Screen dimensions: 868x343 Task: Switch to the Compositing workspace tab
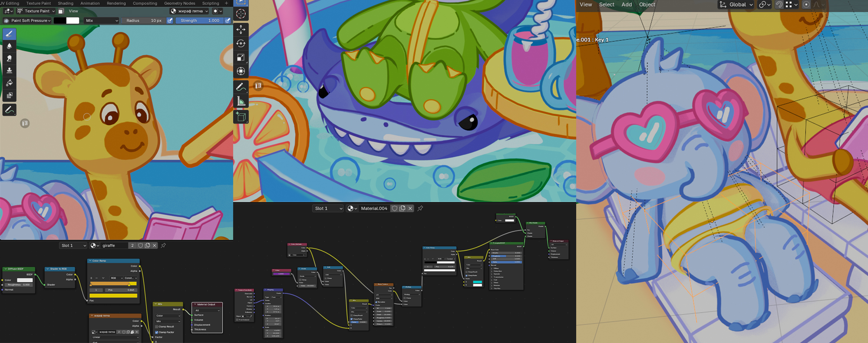(x=145, y=3)
